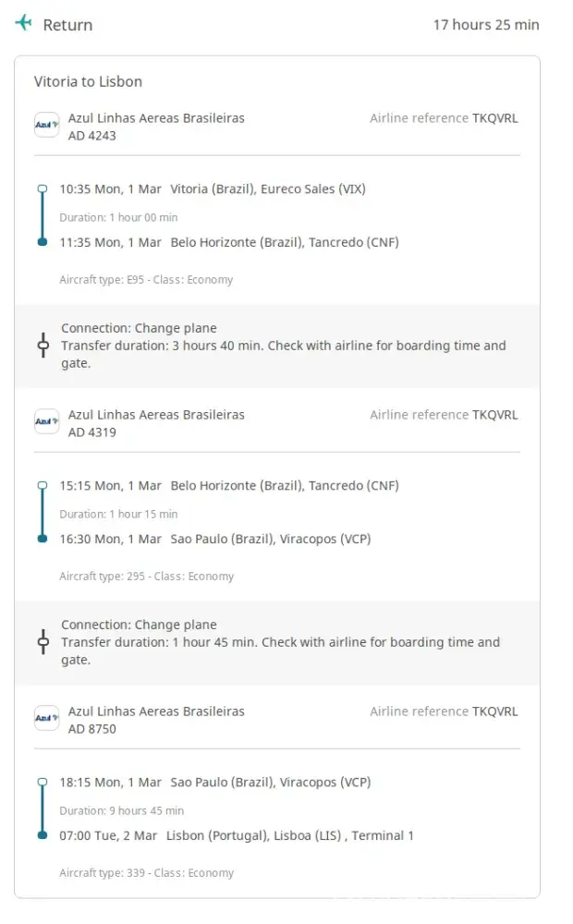This screenshot has width=573, height=924.
Task: Click Azul logo beside flight AD 8750
Action: pos(46,718)
